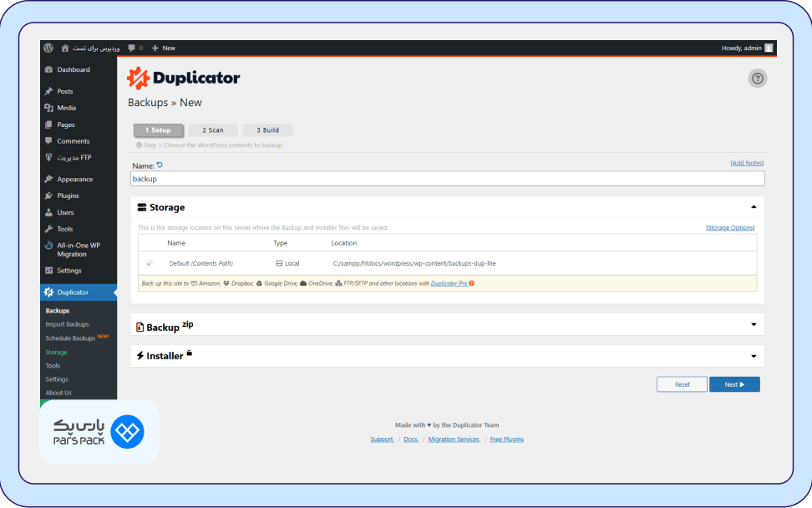Expand the Installer section
This screenshot has width=812, height=508.
point(752,355)
